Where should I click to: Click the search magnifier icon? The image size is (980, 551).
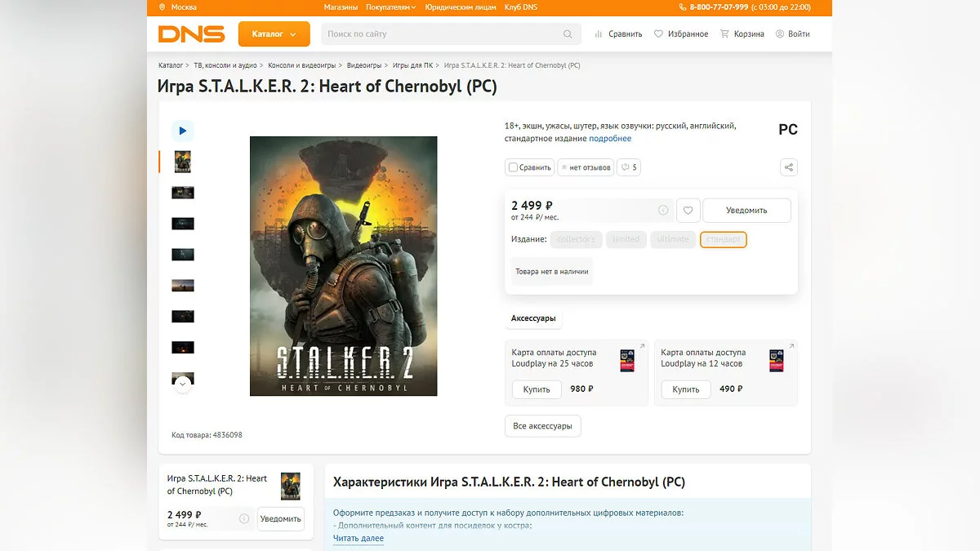coord(568,34)
